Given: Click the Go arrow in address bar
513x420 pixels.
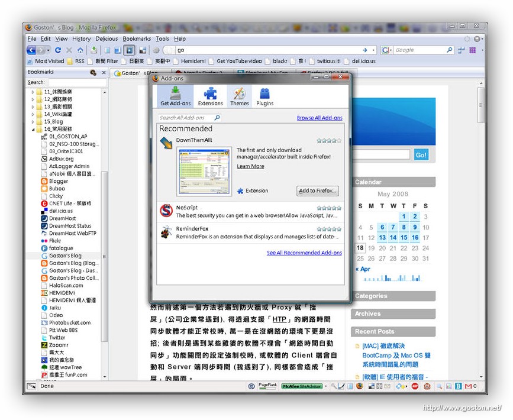Looking at the screenshot, I should coord(365,50).
